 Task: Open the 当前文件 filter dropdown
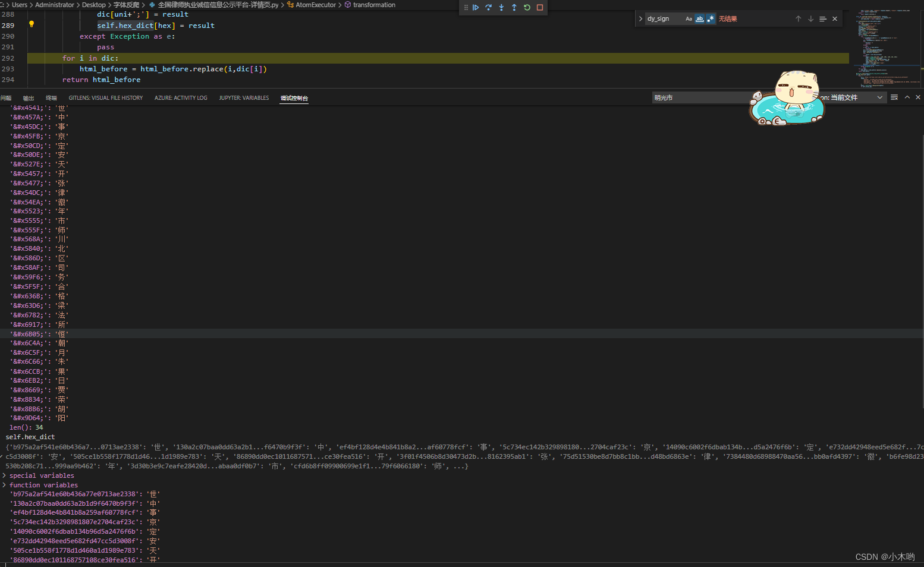tap(851, 97)
